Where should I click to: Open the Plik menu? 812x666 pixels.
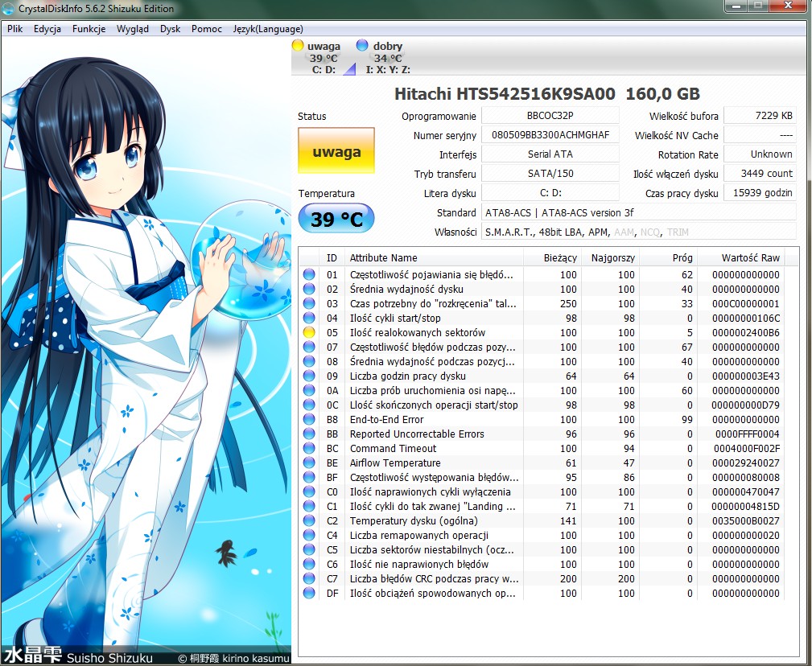point(15,29)
